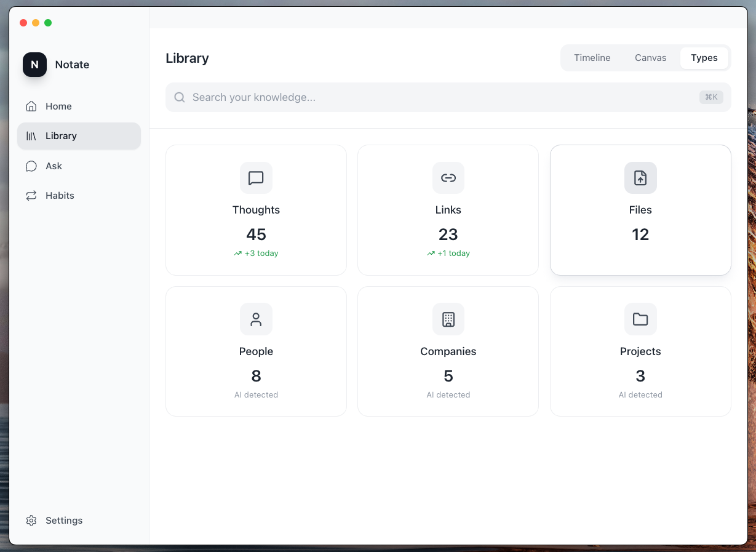Open the Ask section in sidebar

[x=54, y=166]
